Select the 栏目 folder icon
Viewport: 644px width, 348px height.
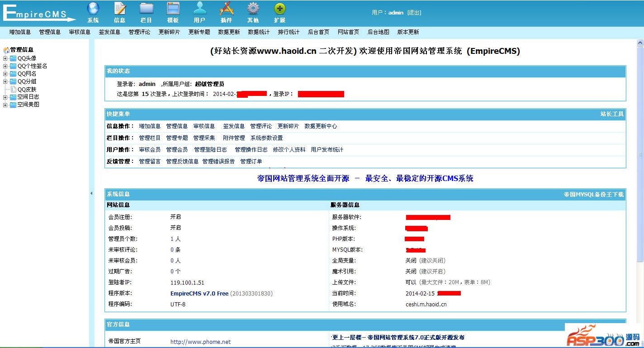(x=146, y=9)
